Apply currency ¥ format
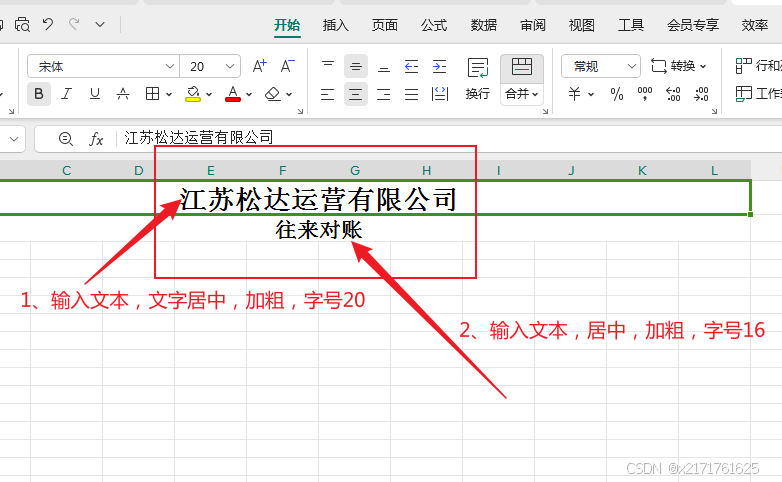 click(x=575, y=94)
